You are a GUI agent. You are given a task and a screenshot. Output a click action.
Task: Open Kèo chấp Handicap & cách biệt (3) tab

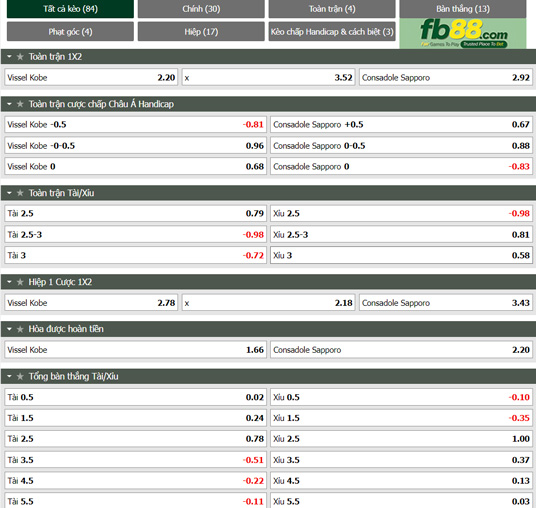(332, 32)
